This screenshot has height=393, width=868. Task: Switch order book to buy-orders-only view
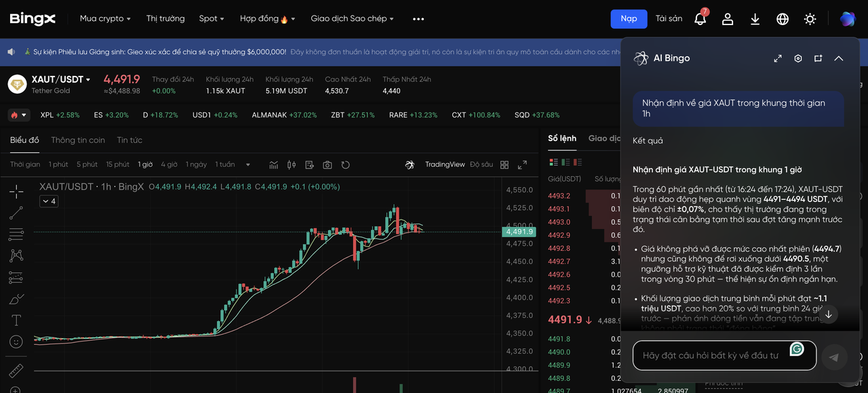tap(566, 162)
